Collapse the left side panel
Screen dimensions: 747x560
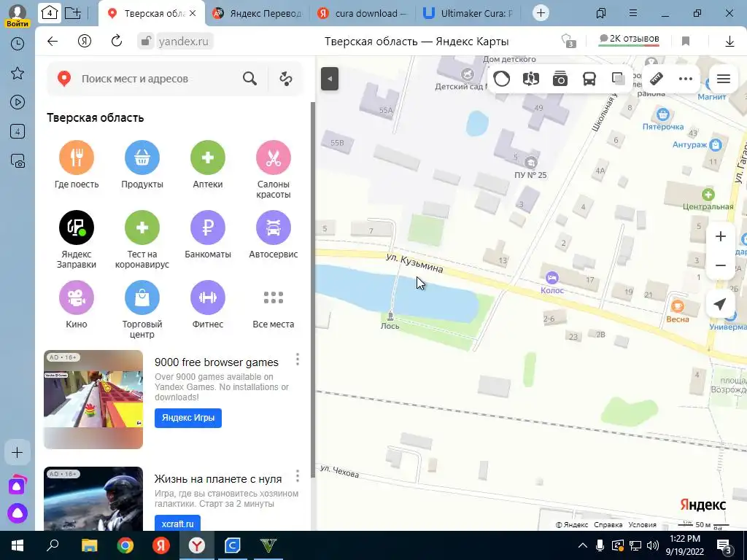click(330, 79)
